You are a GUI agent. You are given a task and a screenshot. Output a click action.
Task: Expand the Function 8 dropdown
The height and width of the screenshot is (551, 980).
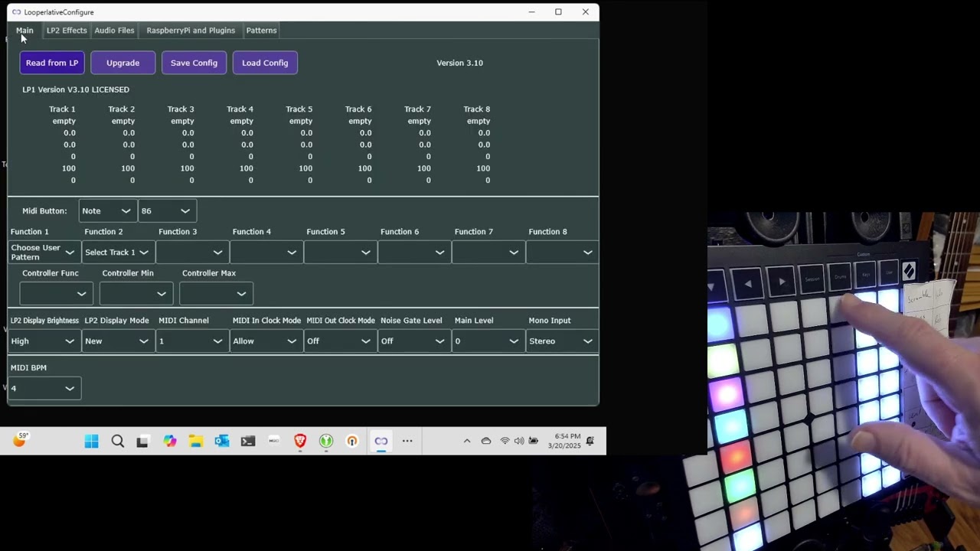click(x=562, y=253)
